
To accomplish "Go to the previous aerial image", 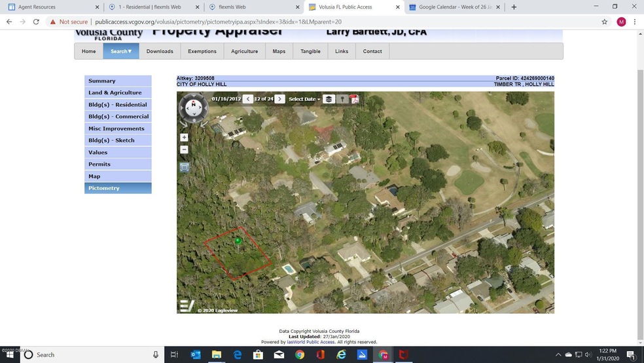I will pos(247,99).
